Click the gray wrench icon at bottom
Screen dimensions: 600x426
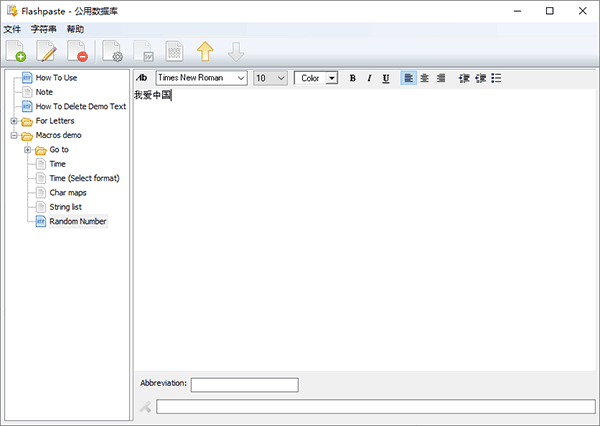(145, 406)
